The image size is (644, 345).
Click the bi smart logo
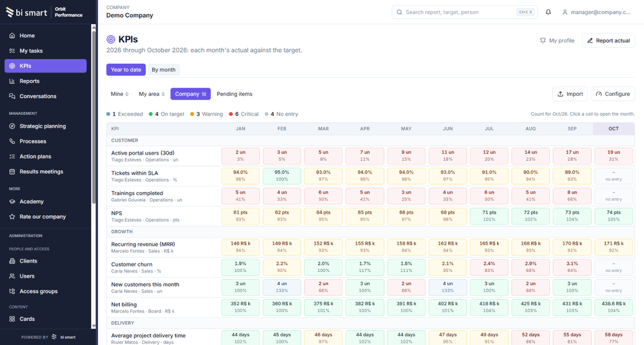tap(27, 12)
